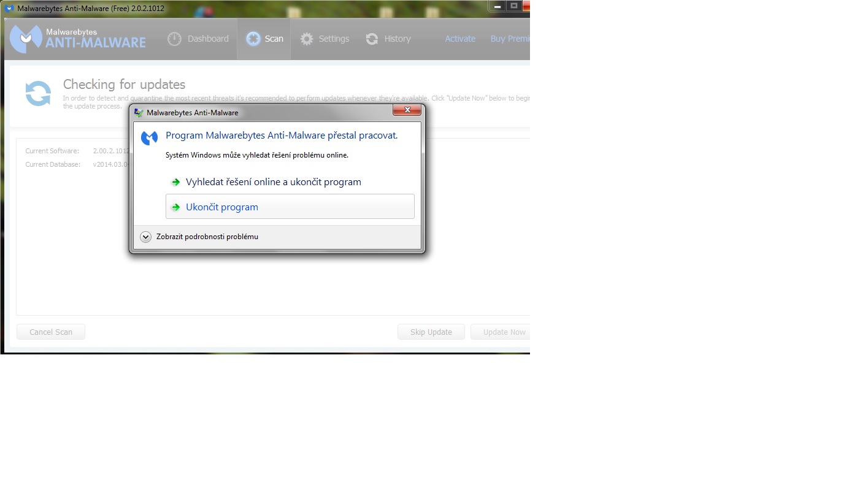Open the Dashboard tab
This screenshot has height=485, width=868.
(x=198, y=39)
